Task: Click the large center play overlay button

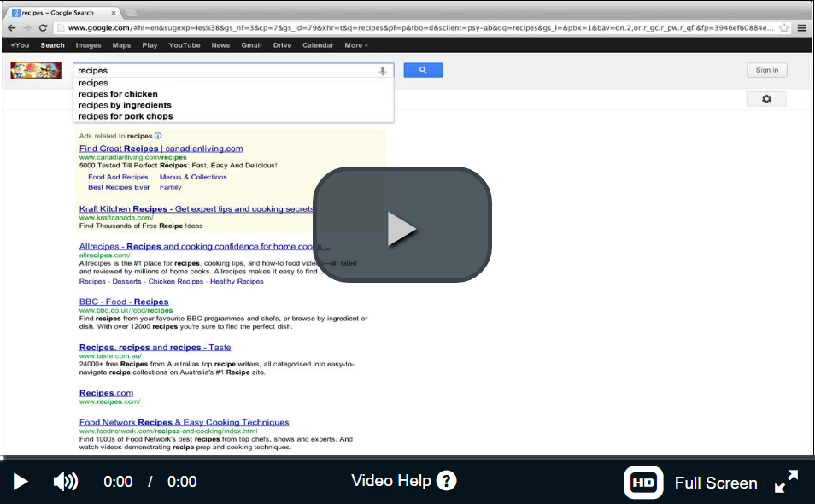Action: point(402,225)
